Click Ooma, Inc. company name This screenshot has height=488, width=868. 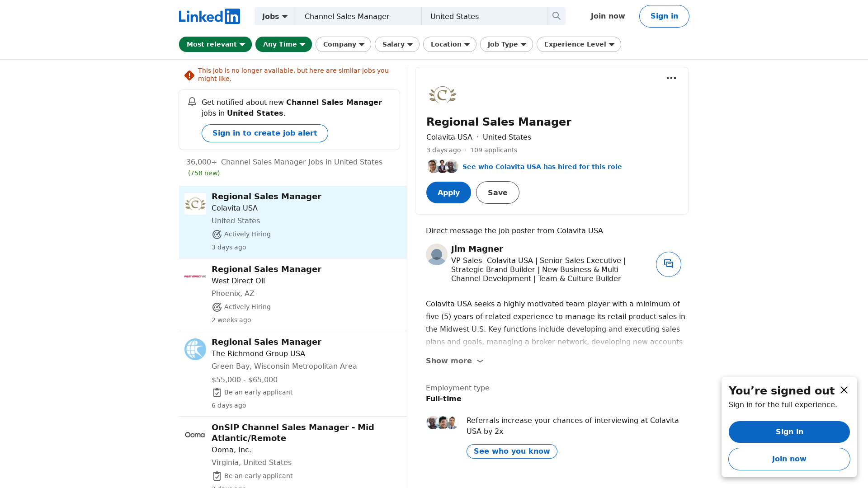point(231,450)
